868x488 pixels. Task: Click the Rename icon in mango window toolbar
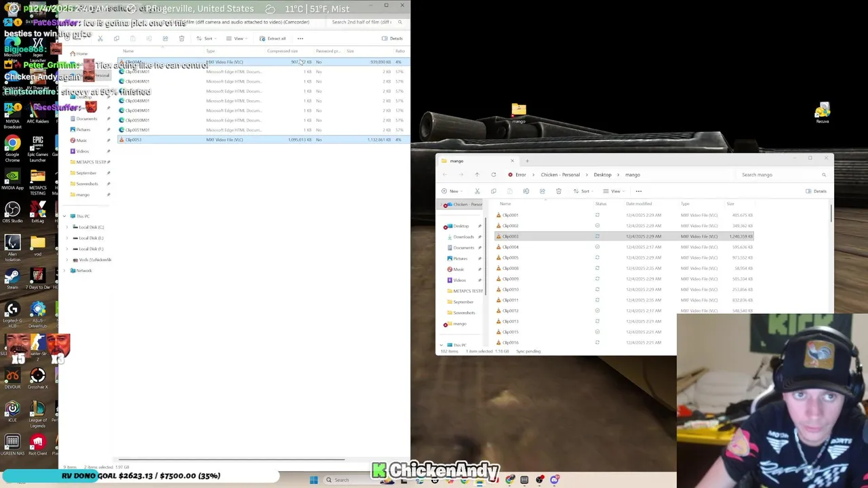(526, 191)
